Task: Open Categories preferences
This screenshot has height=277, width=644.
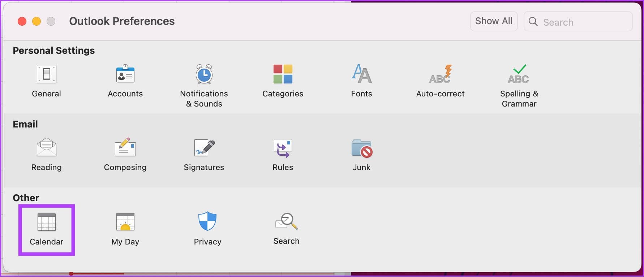Action: tap(283, 81)
